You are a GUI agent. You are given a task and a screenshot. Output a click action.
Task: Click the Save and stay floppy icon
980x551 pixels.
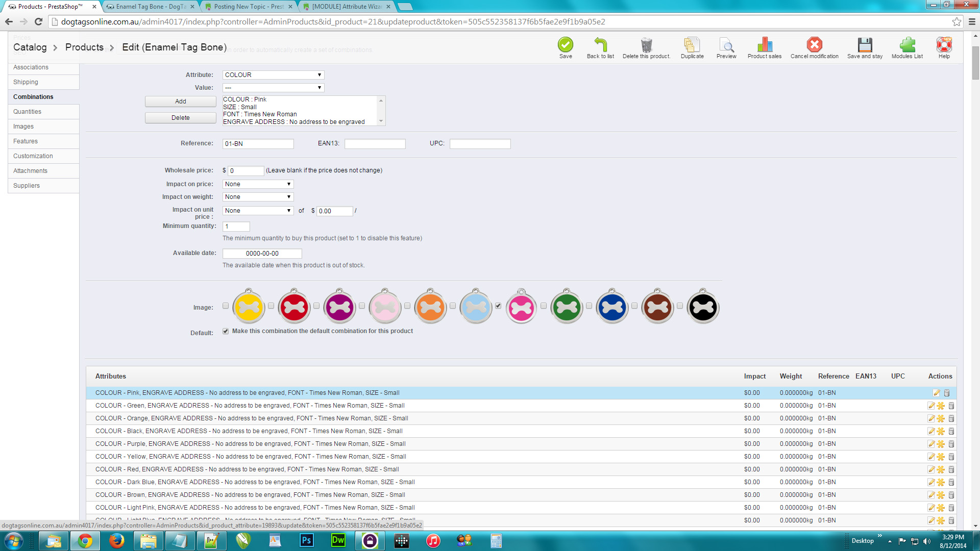[x=865, y=45]
